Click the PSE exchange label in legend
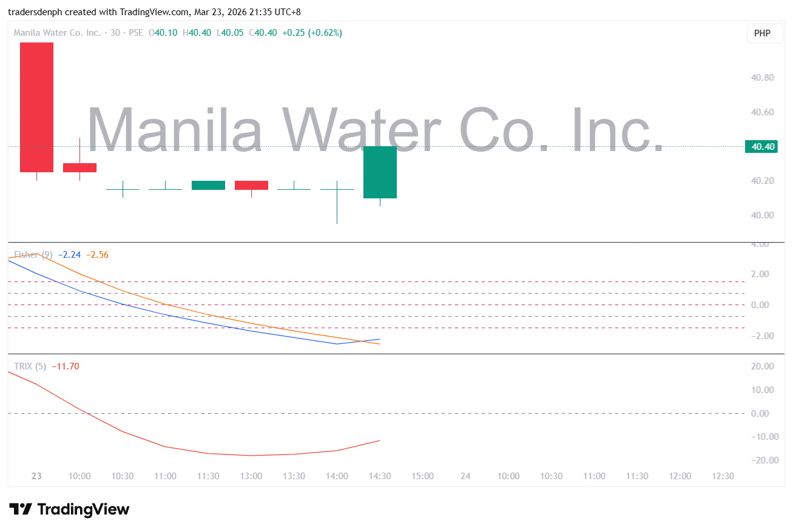 tap(136, 33)
